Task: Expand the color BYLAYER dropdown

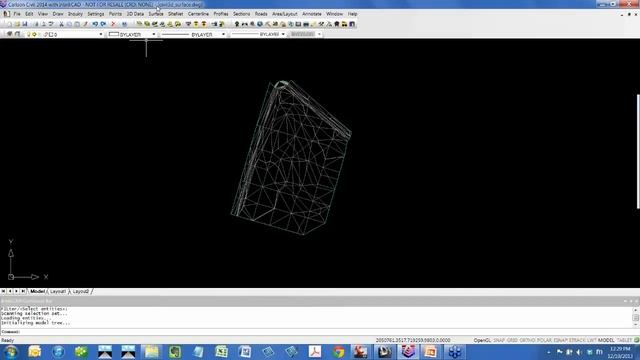Action: coord(153,34)
